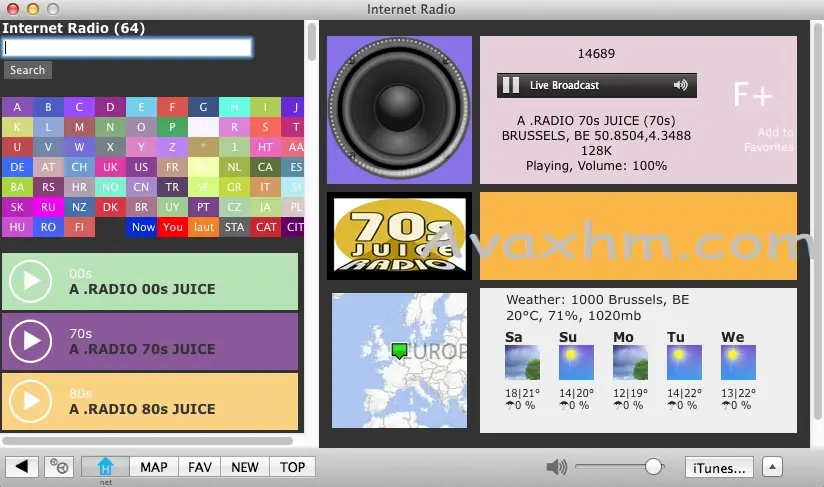Image resolution: width=824 pixels, height=487 pixels.
Task: Choose the letter X tile
Action: point(110,147)
